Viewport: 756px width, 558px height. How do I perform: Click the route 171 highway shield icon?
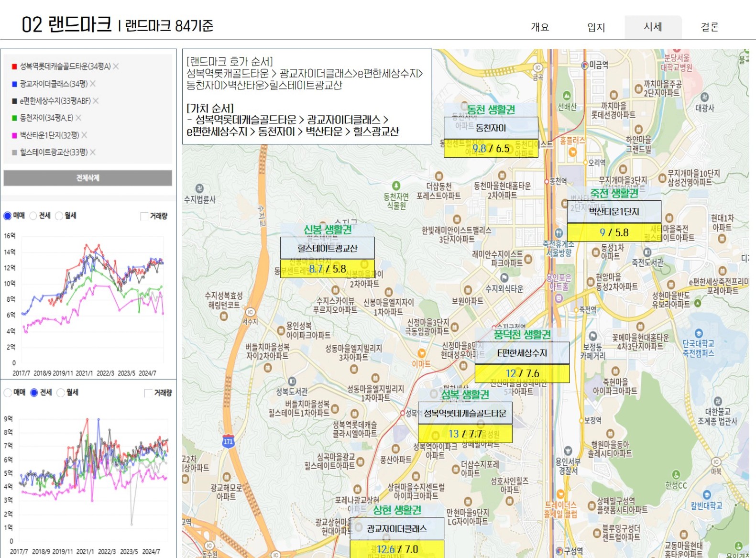tap(228, 442)
